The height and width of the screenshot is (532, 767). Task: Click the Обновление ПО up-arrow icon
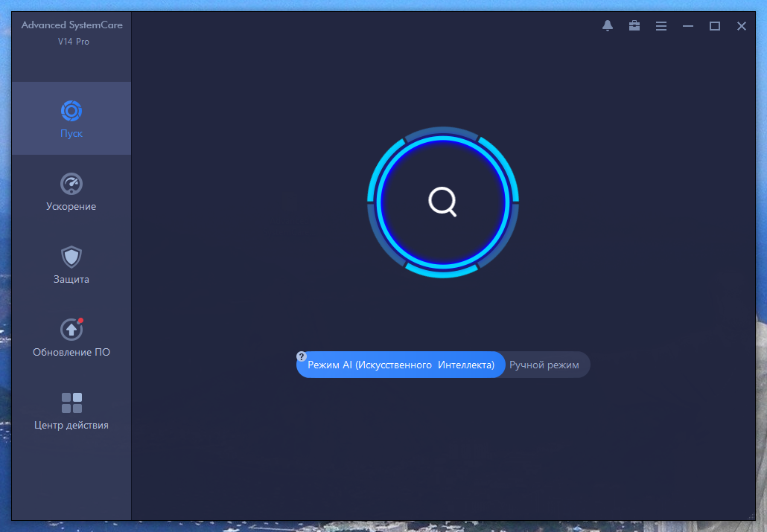71,329
